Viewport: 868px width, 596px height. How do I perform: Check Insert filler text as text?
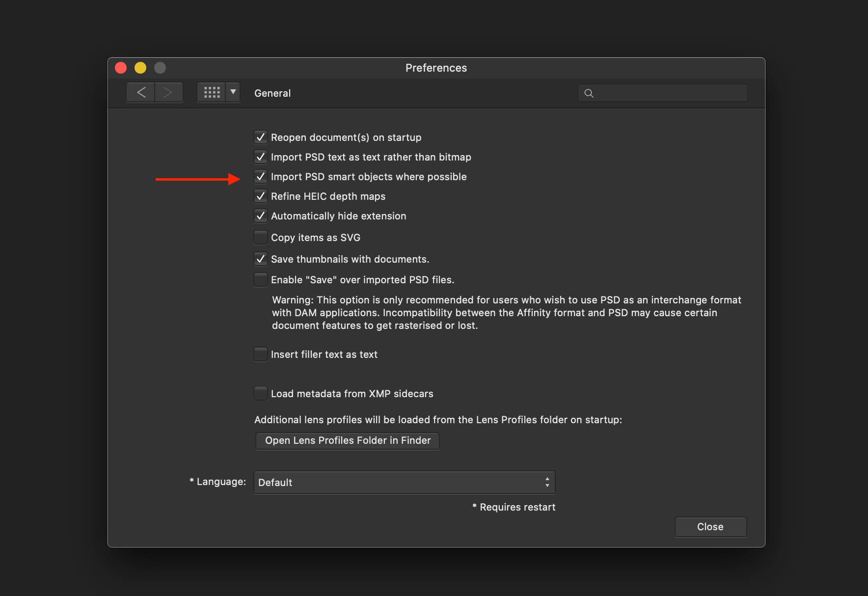260,354
